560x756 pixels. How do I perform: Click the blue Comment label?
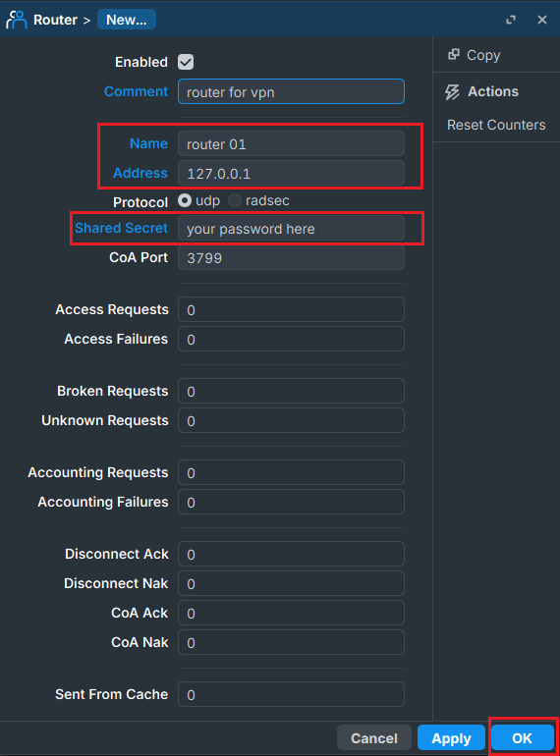136,91
